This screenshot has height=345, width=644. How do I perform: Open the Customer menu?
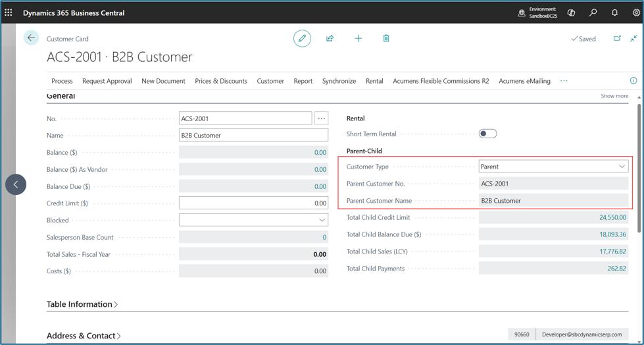click(270, 81)
